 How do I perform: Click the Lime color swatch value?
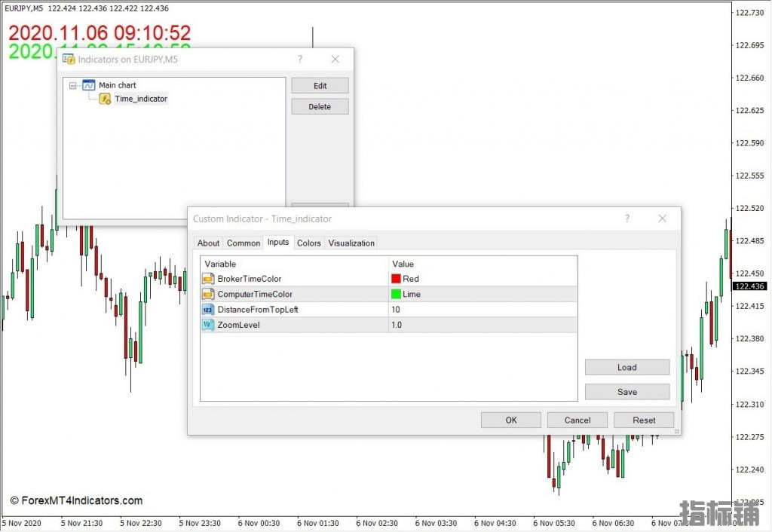pyautogui.click(x=396, y=294)
